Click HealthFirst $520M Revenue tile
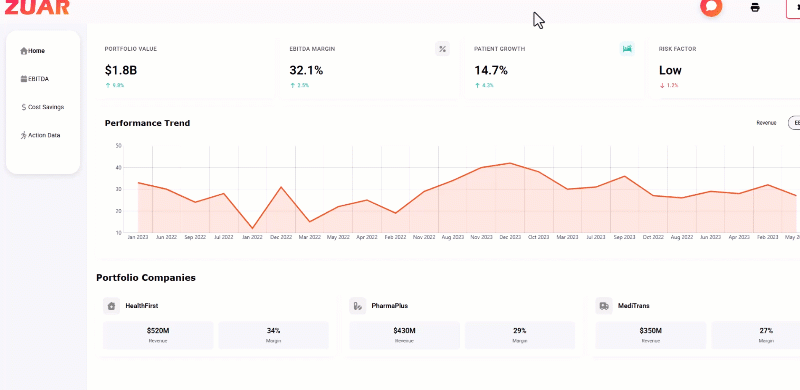 [x=158, y=335]
